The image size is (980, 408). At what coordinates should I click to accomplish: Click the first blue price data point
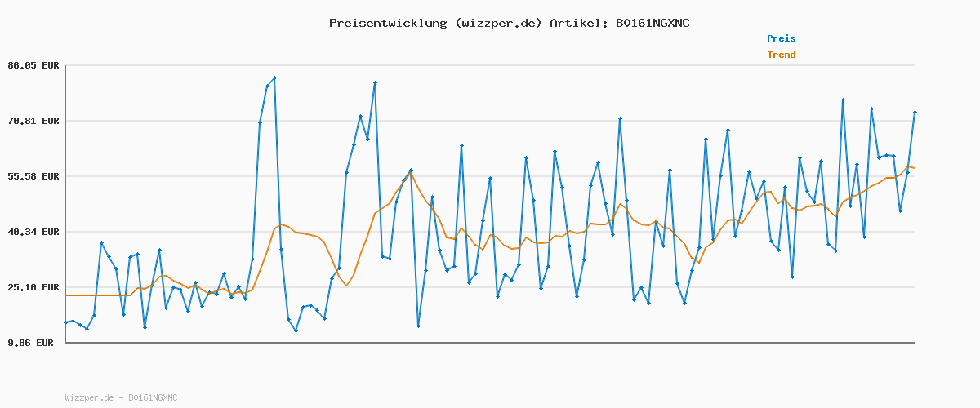tap(66, 323)
